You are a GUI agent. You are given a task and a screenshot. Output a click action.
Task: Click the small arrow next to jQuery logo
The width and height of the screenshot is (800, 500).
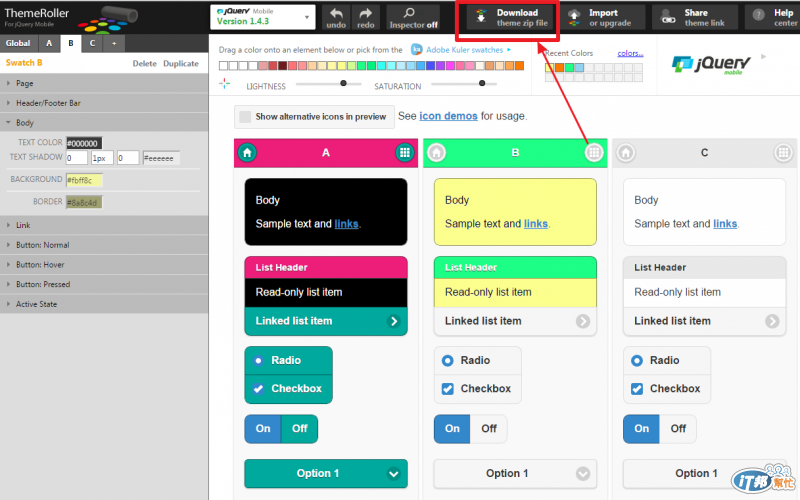pyautogui.click(x=764, y=57)
